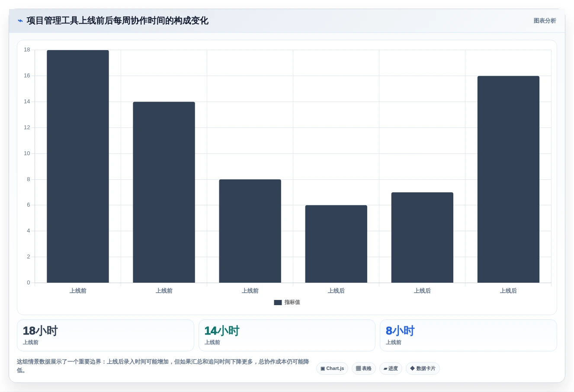This screenshot has width=574, height=392.
Task: Click the y-axis label 0
Action: (29, 283)
